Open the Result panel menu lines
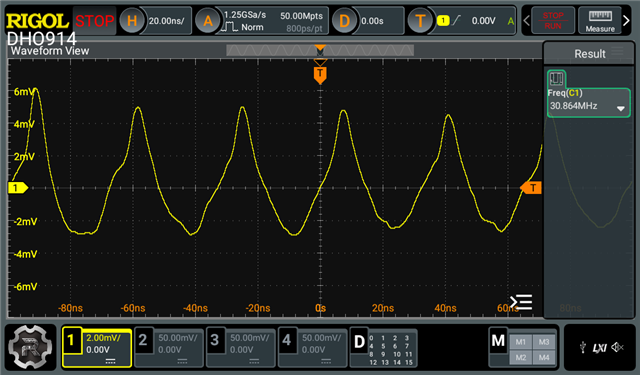The height and width of the screenshot is (375, 640). click(x=617, y=51)
